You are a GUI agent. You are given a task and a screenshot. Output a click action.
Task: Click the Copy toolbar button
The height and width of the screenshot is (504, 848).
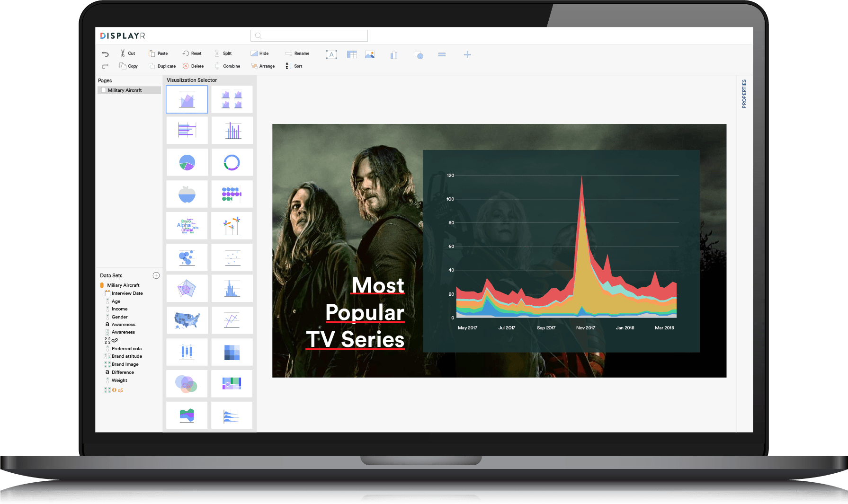pyautogui.click(x=128, y=66)
